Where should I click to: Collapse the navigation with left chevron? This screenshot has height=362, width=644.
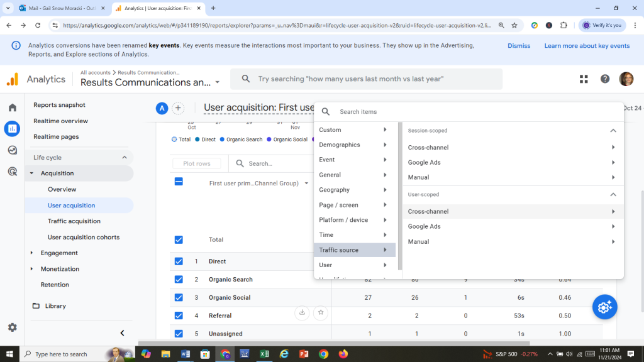coord(122,333)
